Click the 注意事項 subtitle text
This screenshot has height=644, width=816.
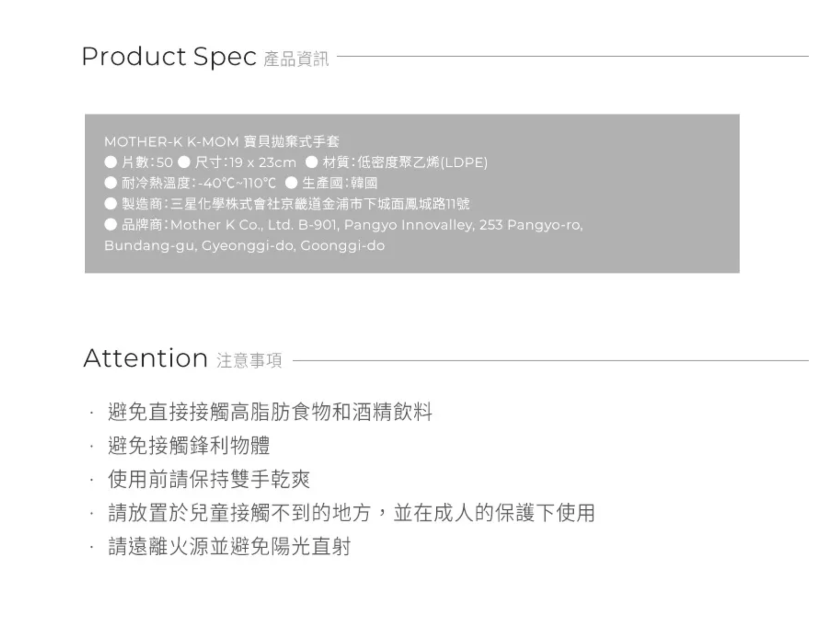click(x=249, y=361)
